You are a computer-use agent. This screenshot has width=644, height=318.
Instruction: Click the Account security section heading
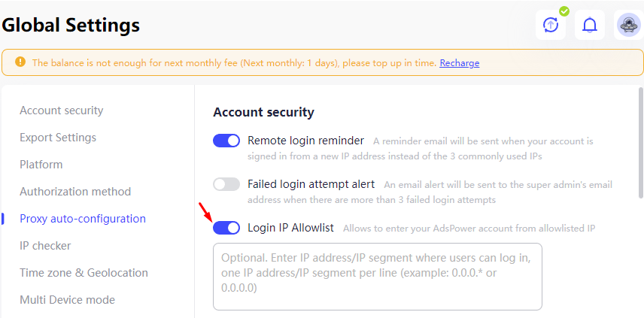tap(263, 112)
